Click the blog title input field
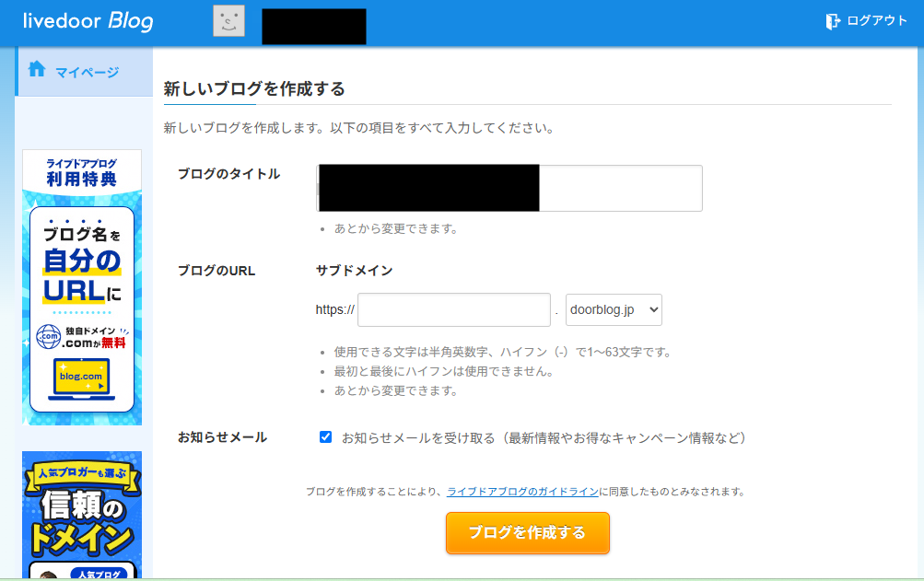 pos(509,188)
